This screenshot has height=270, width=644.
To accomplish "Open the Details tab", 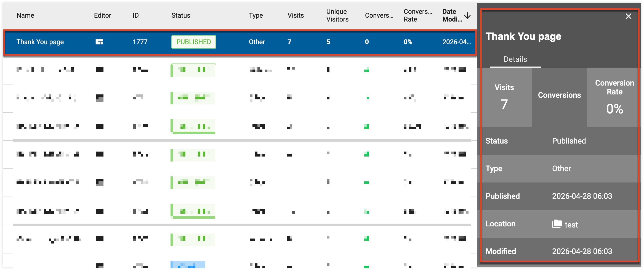I will point(515,59).
